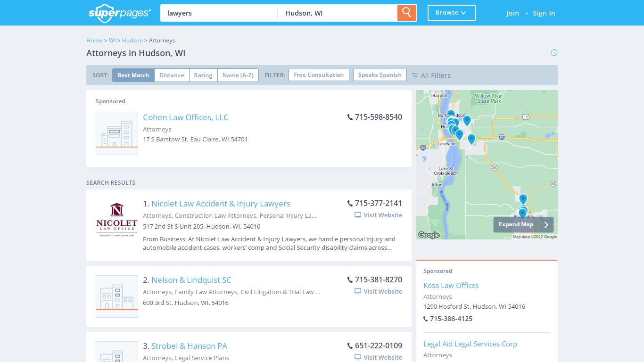Click phone icon next to 651-222-0109
644x362 pixels.
point(350,346)
